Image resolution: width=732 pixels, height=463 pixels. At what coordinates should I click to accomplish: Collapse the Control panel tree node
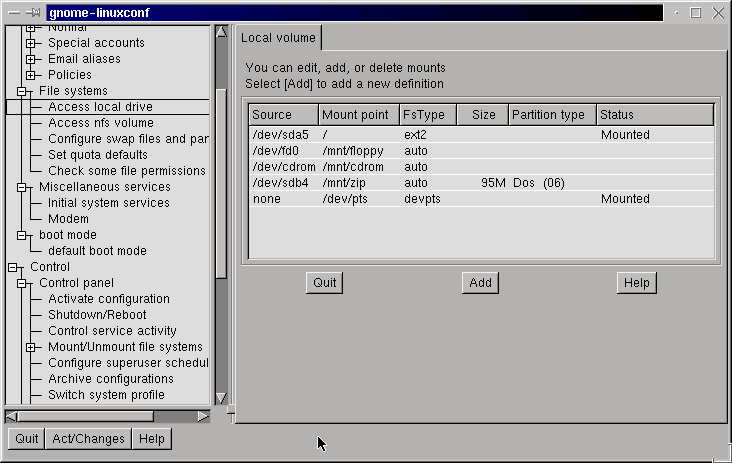point(21,284)
